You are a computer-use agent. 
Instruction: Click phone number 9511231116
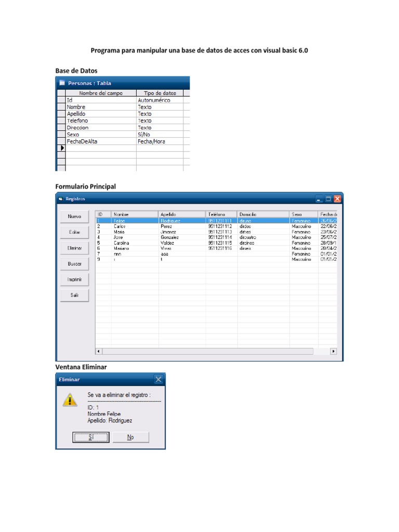[x=220, y=248]
